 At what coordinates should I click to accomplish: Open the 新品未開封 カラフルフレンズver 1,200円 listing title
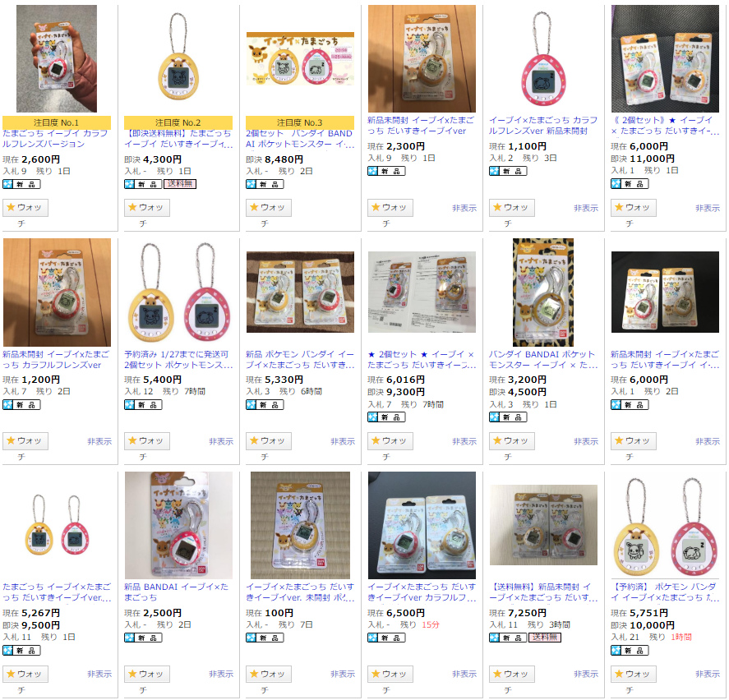click(56, 360)
